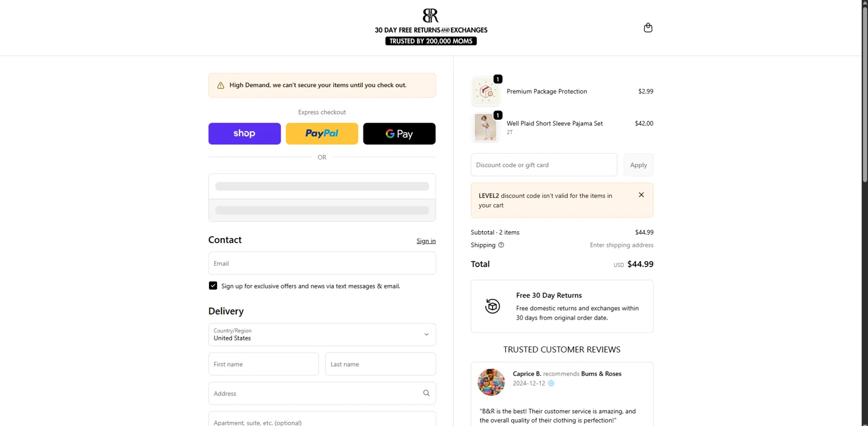Viewport: 868px width, 426px height.
Task: Open the Country/Region dropdown
Action: pos(322,335)
